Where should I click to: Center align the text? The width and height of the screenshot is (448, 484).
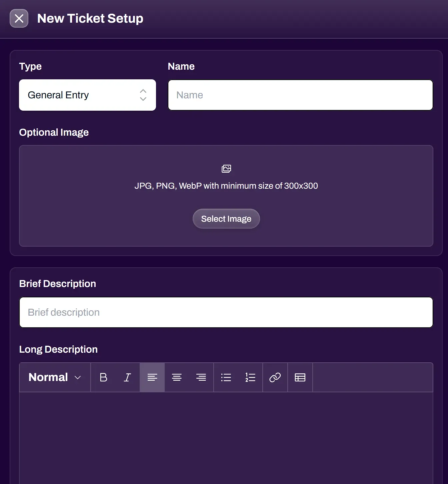pos(177,377)
